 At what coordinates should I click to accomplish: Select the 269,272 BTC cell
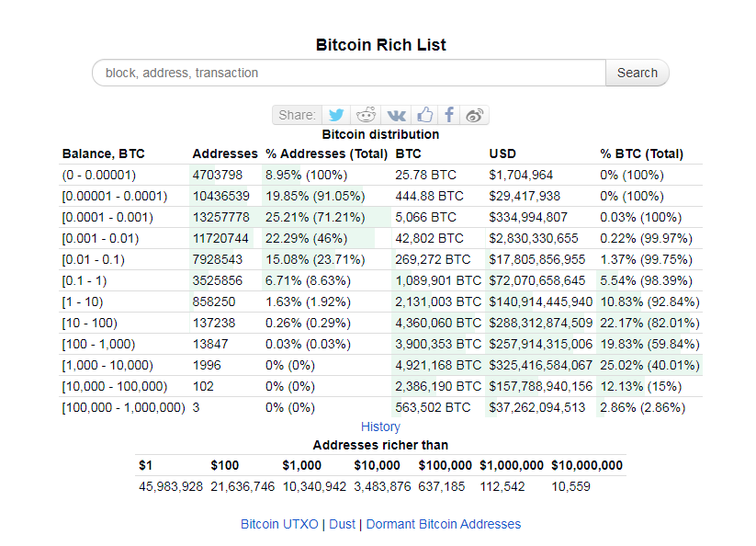433,260
